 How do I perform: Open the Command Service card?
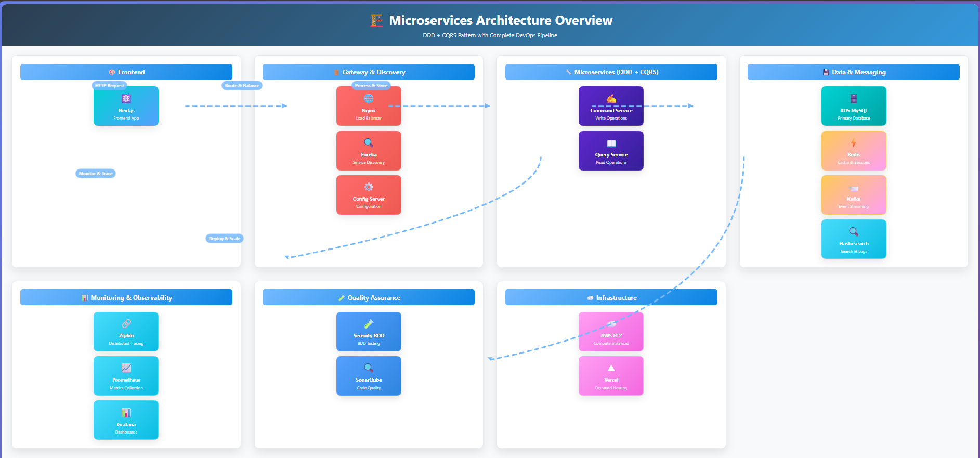(x=611, y=106)
